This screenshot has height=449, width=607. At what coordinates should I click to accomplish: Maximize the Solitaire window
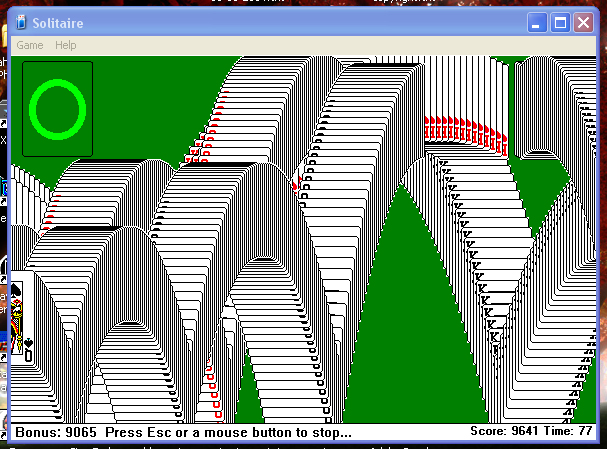tap(561, 22)
